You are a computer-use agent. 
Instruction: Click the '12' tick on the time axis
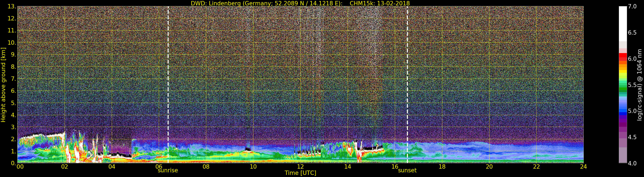coord(300,166)
